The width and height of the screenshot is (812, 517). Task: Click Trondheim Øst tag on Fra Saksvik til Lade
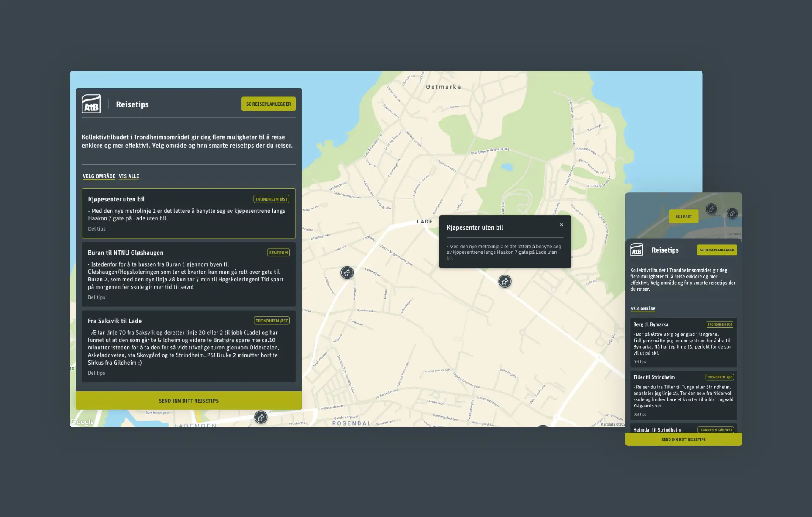tap(272, 321)
